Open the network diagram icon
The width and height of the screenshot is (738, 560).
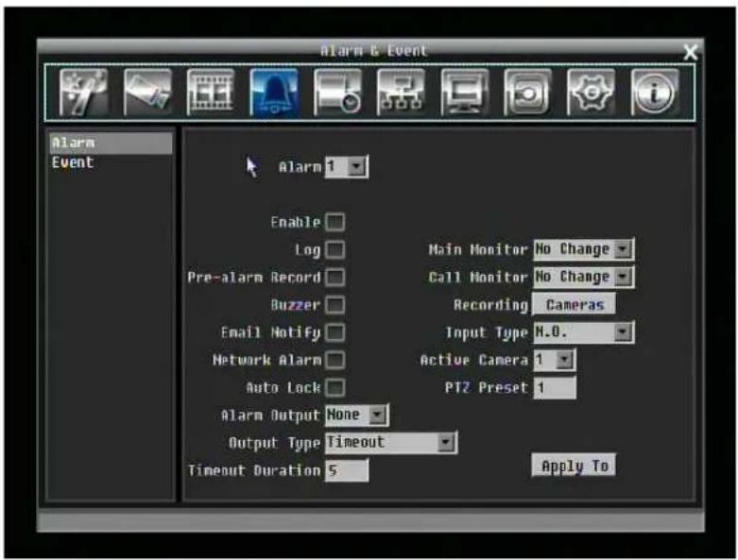(x=401, y=93)
